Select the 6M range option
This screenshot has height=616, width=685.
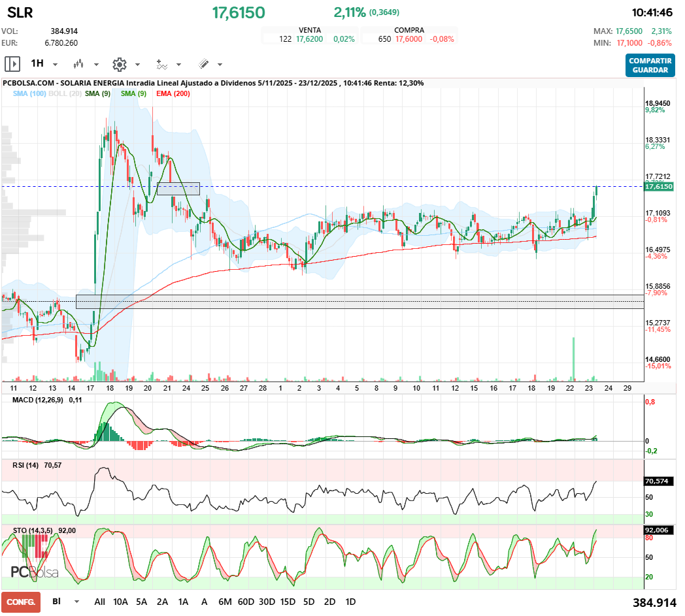pos(225,602)
